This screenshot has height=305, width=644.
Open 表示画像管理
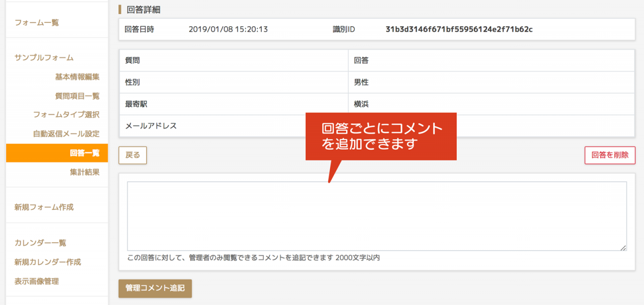(x=37, y=281)
